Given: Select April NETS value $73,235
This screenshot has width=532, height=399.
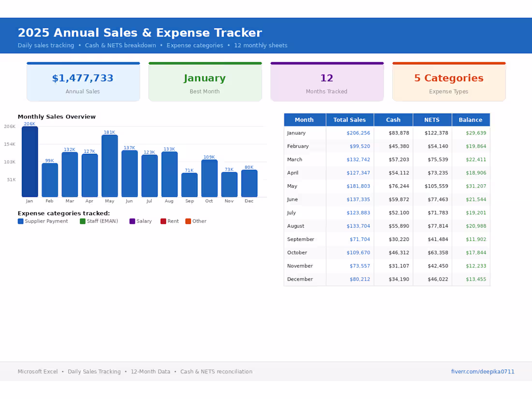Looking at the screenshot, I should [x=438, y=173].
